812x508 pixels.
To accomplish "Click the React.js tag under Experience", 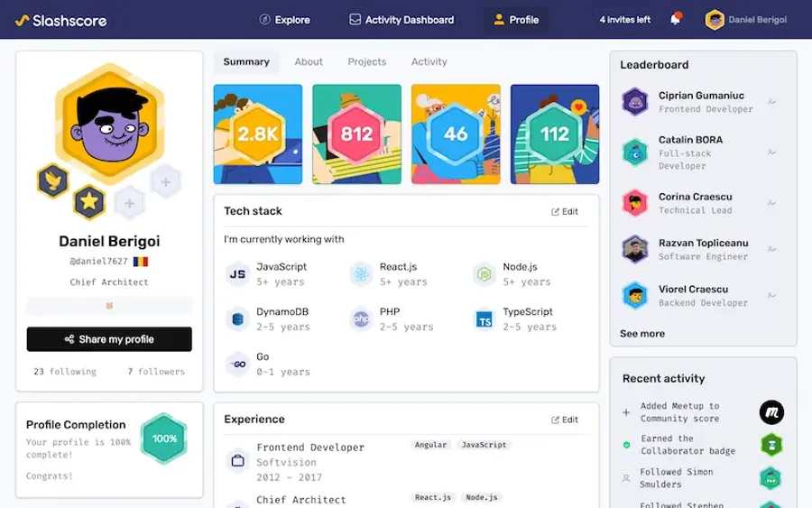I will [x=433, y=497].
